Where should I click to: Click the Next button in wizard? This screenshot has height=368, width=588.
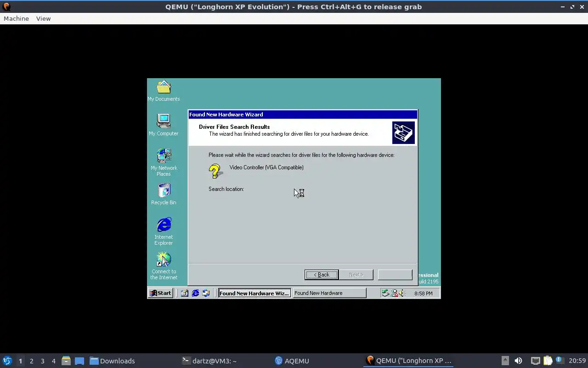(356, 275)
